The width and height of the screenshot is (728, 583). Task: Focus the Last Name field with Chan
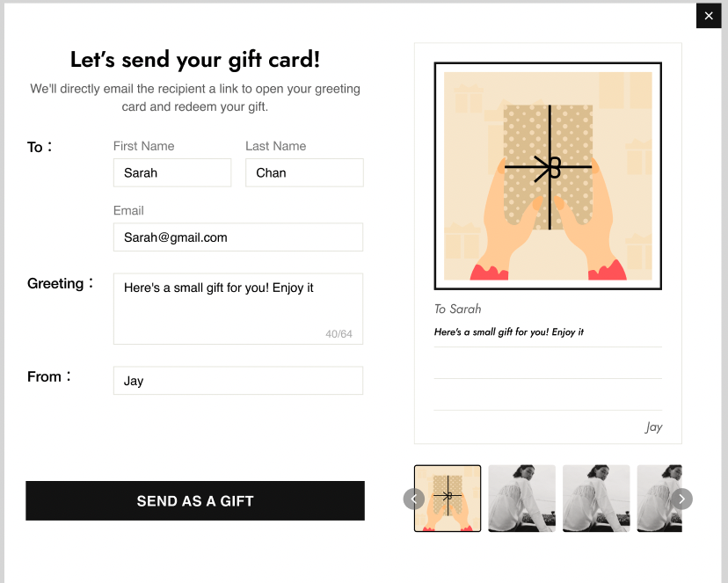point(304,172)
